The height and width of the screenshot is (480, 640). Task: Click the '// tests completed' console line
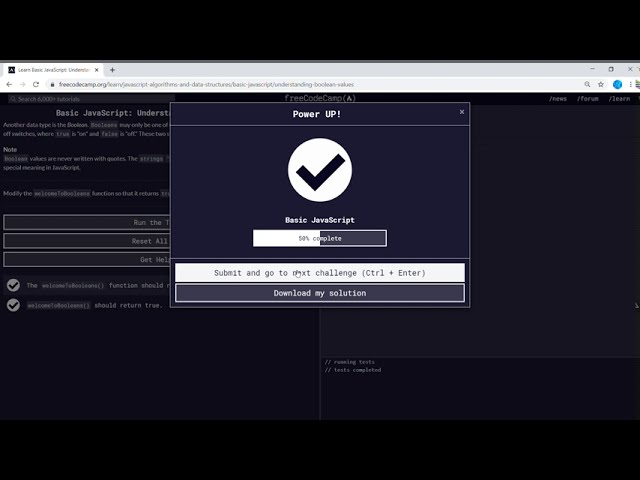pos(353,370)
